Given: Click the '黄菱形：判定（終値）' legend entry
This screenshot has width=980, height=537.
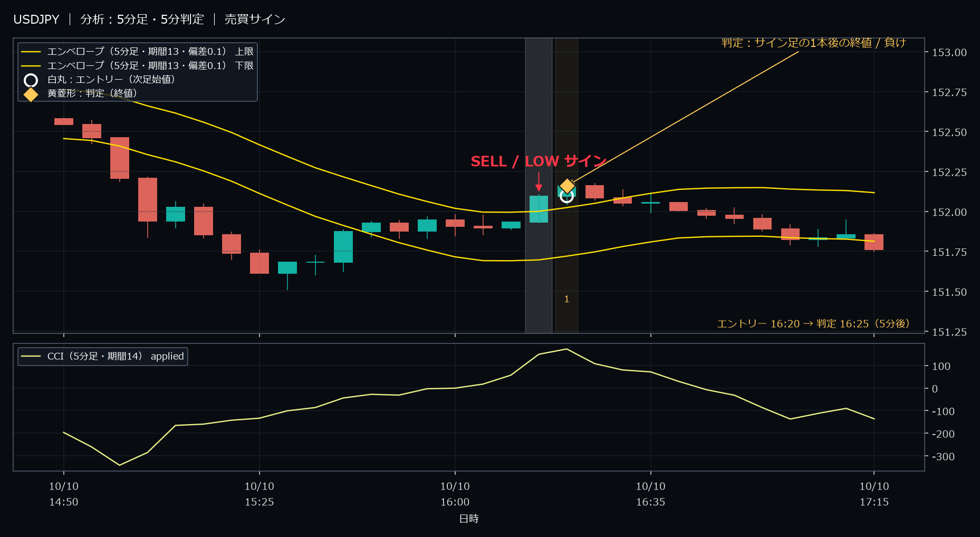Looking at the screenshot, I should [x=81, y=93].
